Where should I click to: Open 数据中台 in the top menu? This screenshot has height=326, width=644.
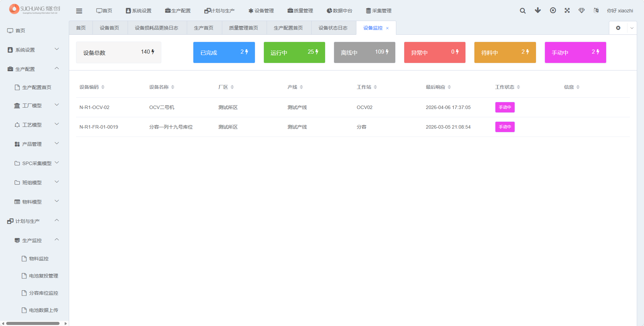pyautogui.click(x=340, y=11)
